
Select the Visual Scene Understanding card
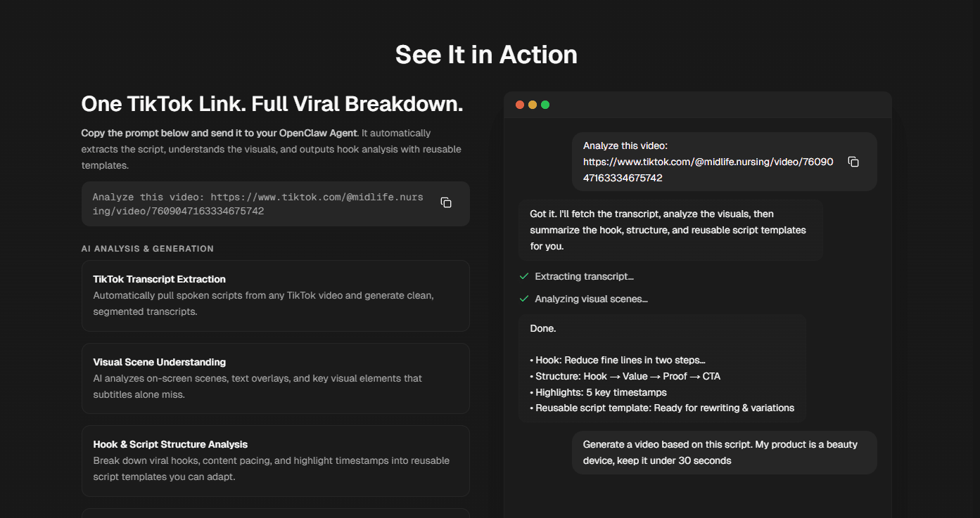tap(275, 378)
